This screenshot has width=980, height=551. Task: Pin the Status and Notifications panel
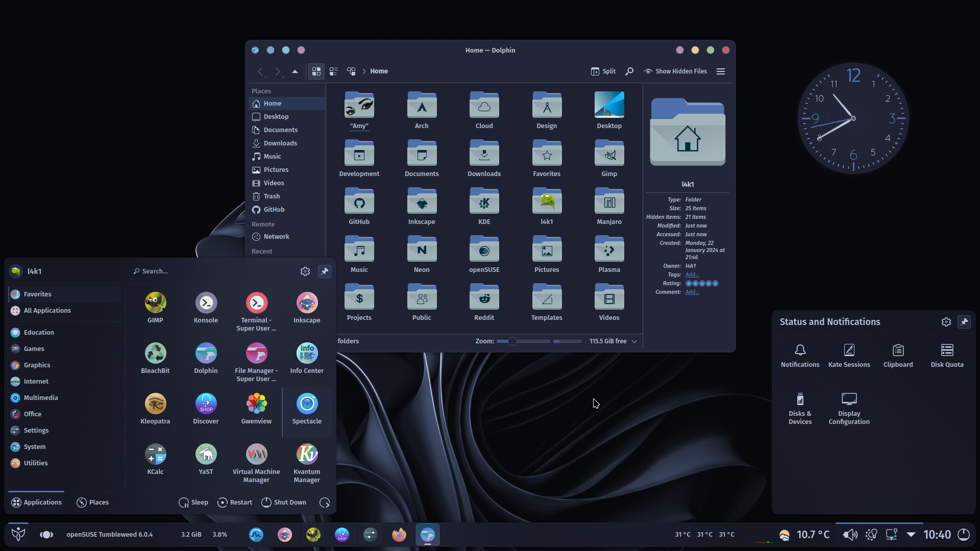[964, 322]
